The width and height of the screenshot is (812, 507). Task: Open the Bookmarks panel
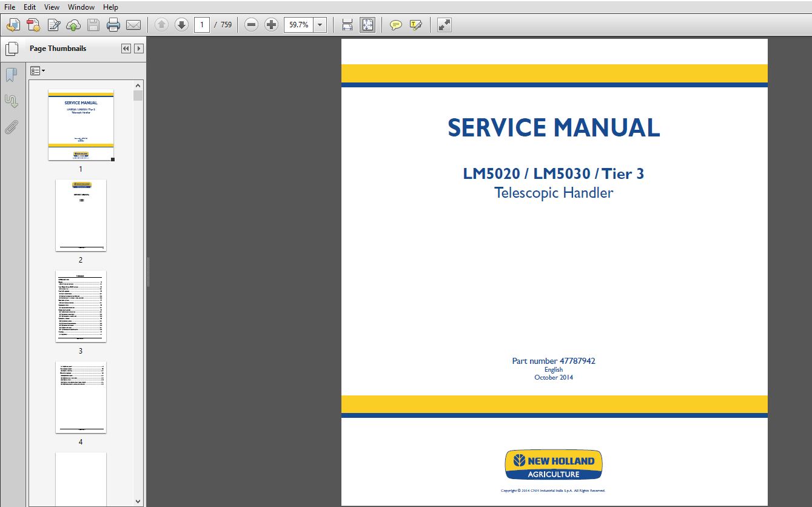click(12, 75)
